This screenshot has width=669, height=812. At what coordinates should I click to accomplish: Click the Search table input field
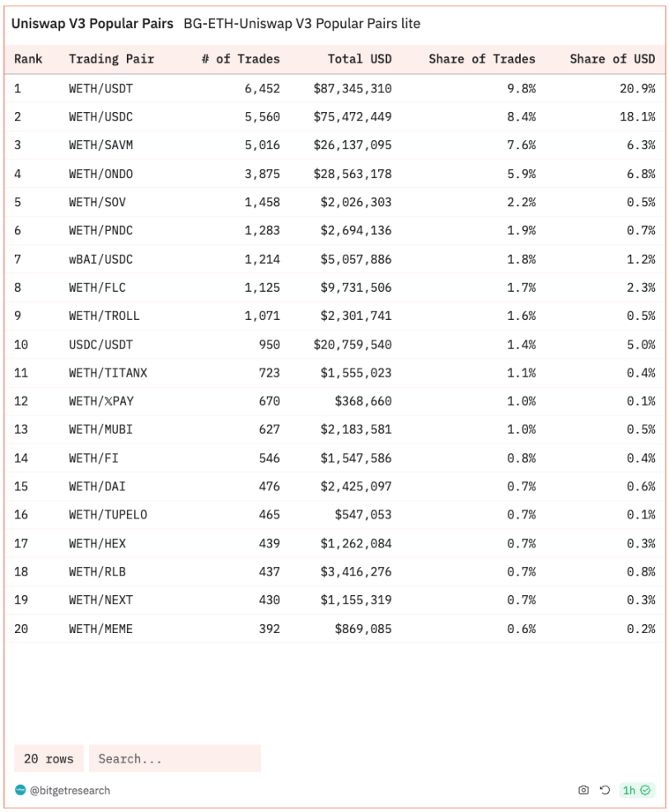coord(175,758)
